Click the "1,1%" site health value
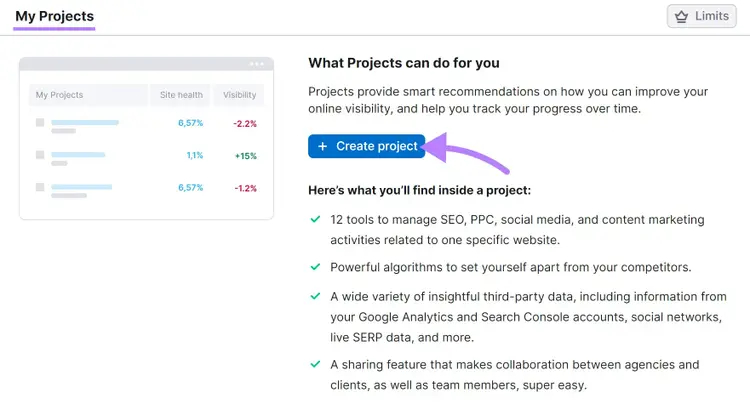The width and height of the screenshot is (750, 404). [x=195, y=155]
